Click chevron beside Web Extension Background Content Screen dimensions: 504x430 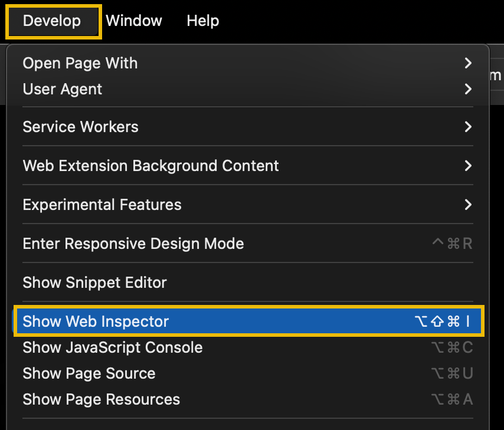tap(468, 166)
